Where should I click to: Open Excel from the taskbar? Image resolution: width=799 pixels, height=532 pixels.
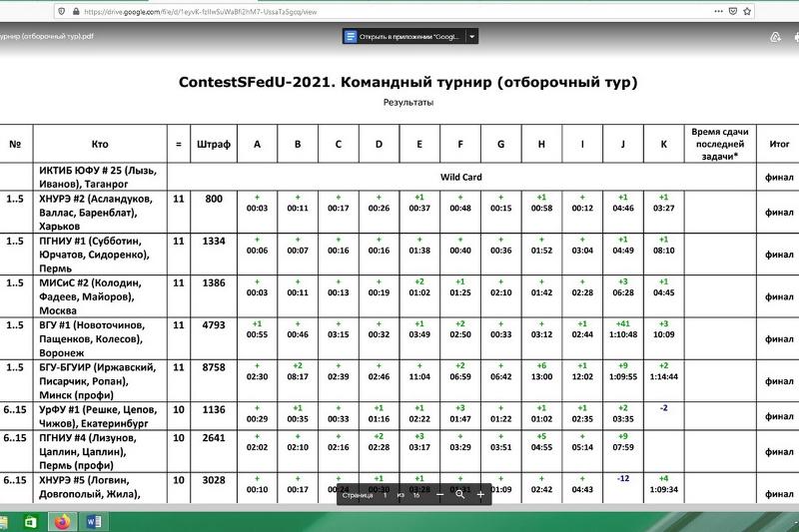click(x=31, y=521)
